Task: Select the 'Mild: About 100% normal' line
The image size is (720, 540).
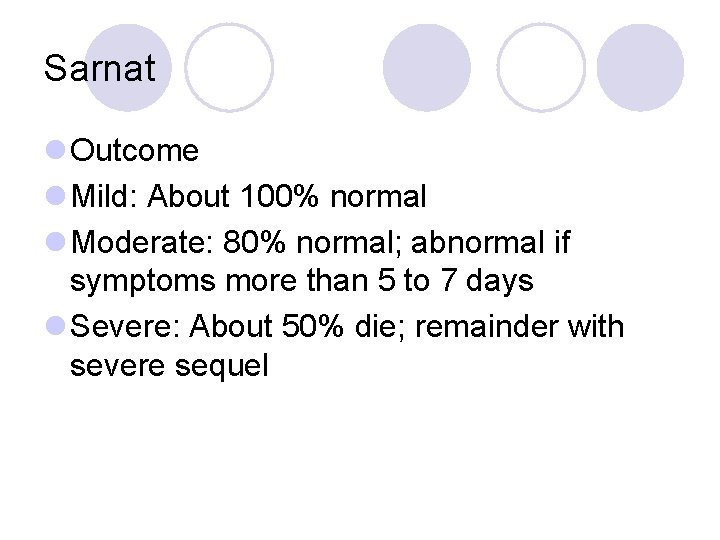Action: [x=248, y=196]
